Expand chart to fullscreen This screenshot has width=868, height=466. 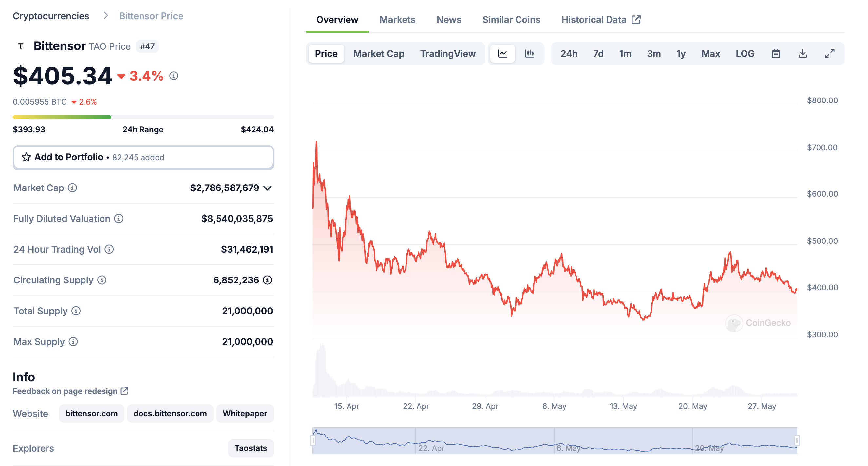[x=829, y=54]
